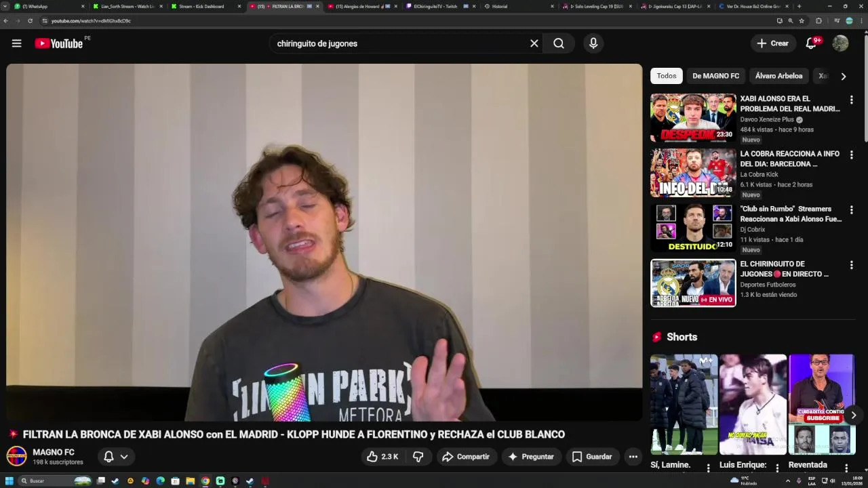Open the notifications bell in the header
The image size is (868, 488).
click(x=811, y=43)
